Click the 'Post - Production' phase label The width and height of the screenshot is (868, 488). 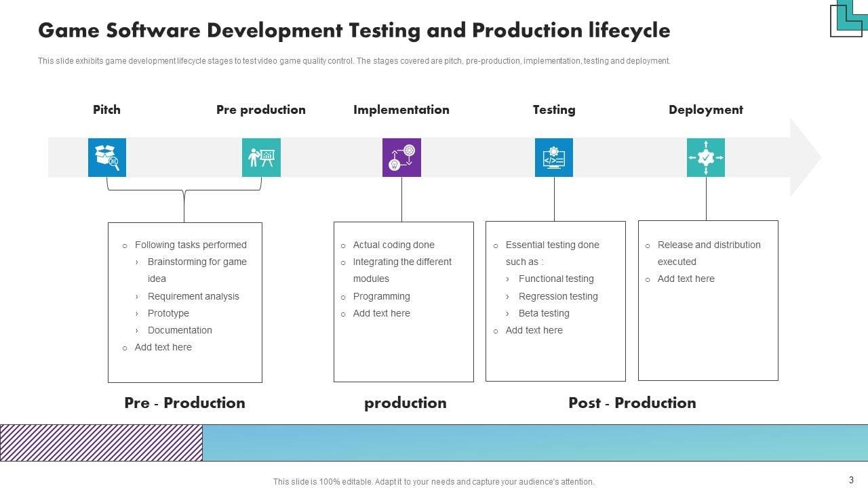(632, 403)
